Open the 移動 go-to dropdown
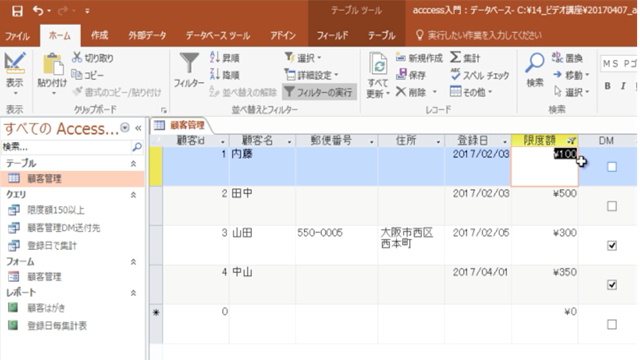640x360 pixels. point(571,75)
